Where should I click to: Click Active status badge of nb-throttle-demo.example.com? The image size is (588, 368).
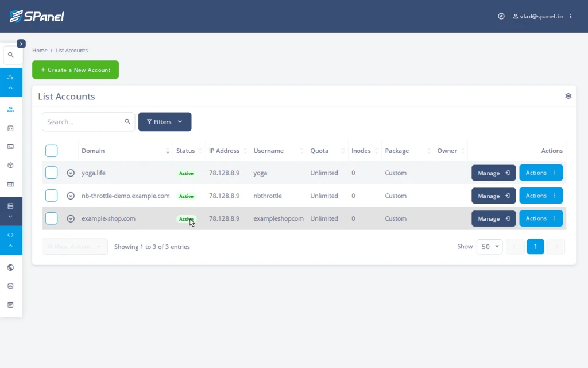pos(186,196)
